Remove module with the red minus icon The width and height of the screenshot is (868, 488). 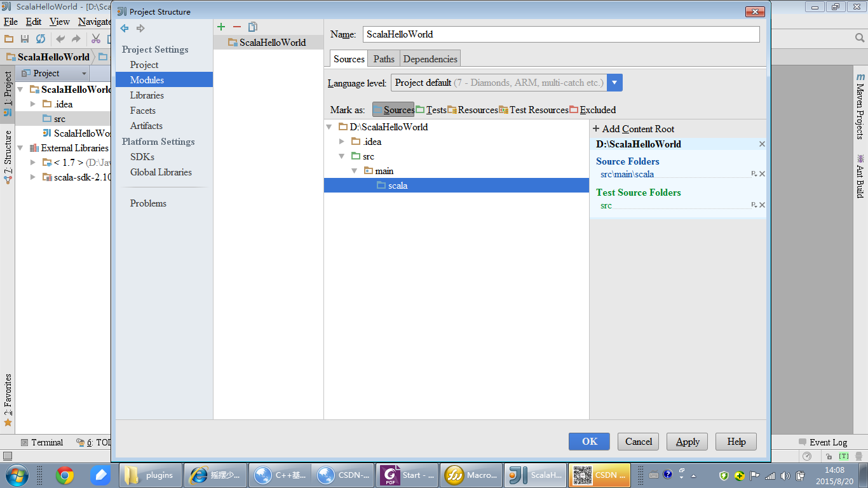237,27
